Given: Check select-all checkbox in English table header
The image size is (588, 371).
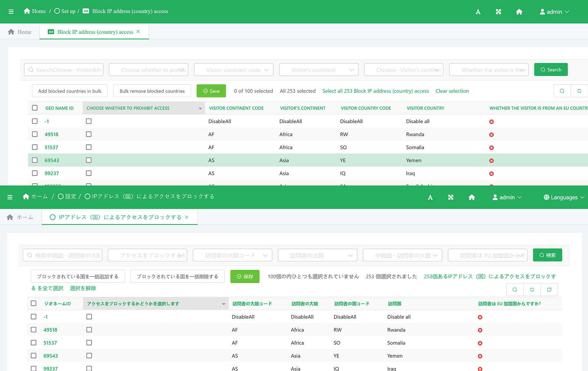Looking at the screenshot, I should coord(35,108).
